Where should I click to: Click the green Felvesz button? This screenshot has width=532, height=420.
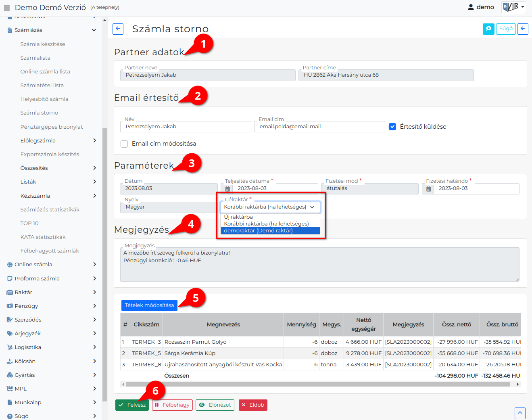(132, 405)
